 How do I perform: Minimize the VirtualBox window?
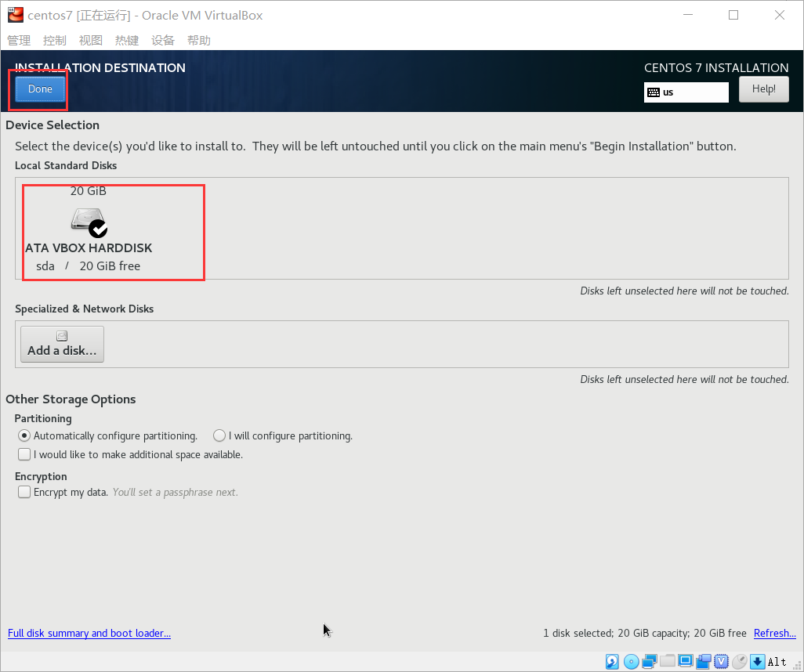pos(688,16)
